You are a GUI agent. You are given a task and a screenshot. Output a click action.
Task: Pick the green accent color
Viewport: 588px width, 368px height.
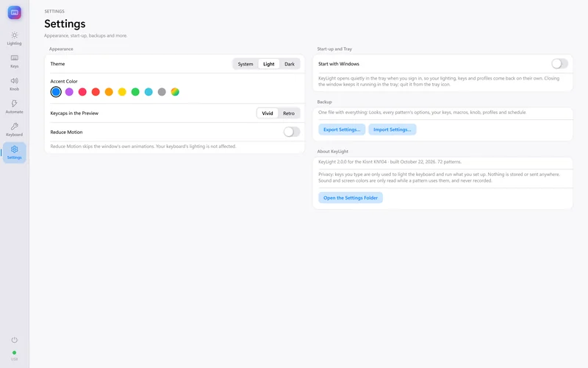point(135,91)
